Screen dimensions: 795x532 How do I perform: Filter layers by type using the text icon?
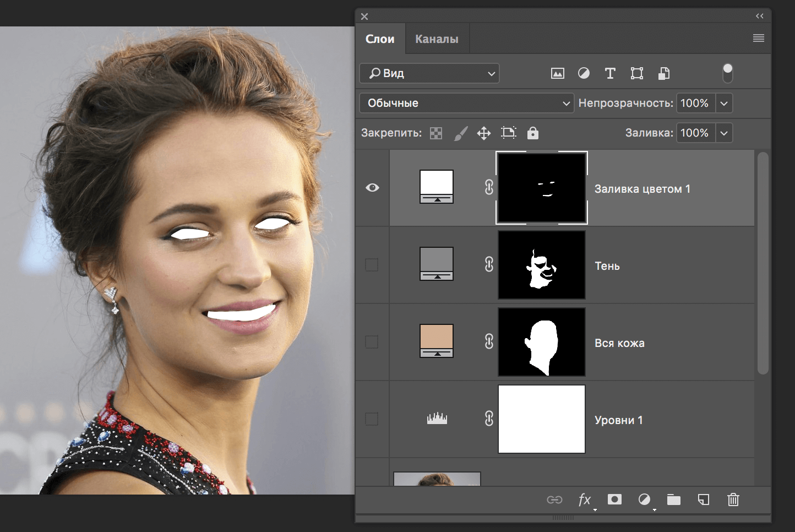pyautogui.click(x=610, y=73)
